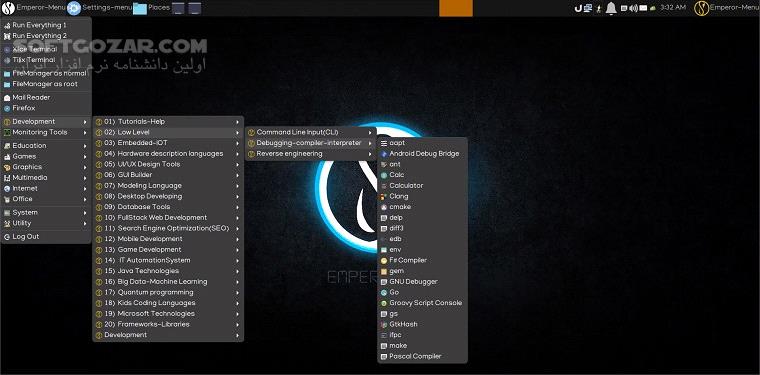Open GtkHash
This screenshot has height=375, width=760.
tap(422, 324)
